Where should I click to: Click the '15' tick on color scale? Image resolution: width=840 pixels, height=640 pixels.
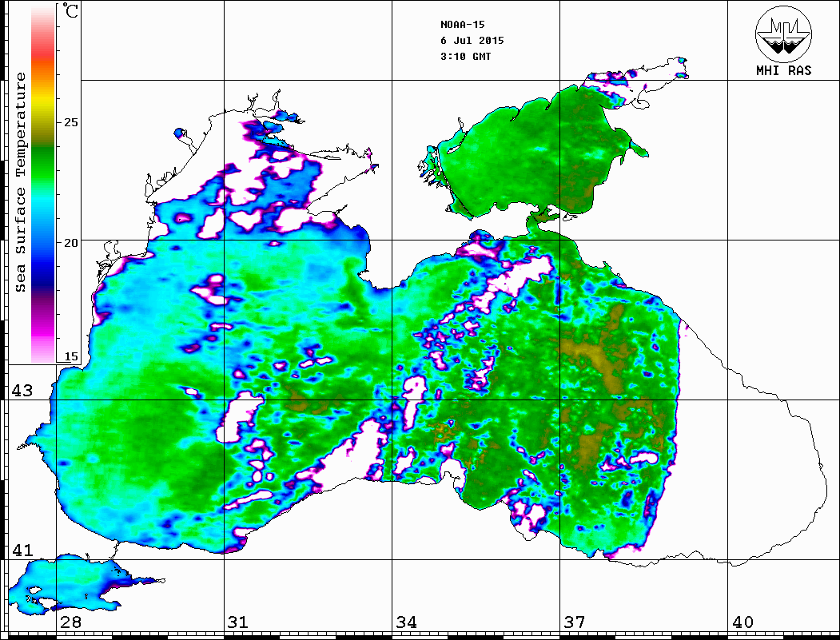pos(70,356)
